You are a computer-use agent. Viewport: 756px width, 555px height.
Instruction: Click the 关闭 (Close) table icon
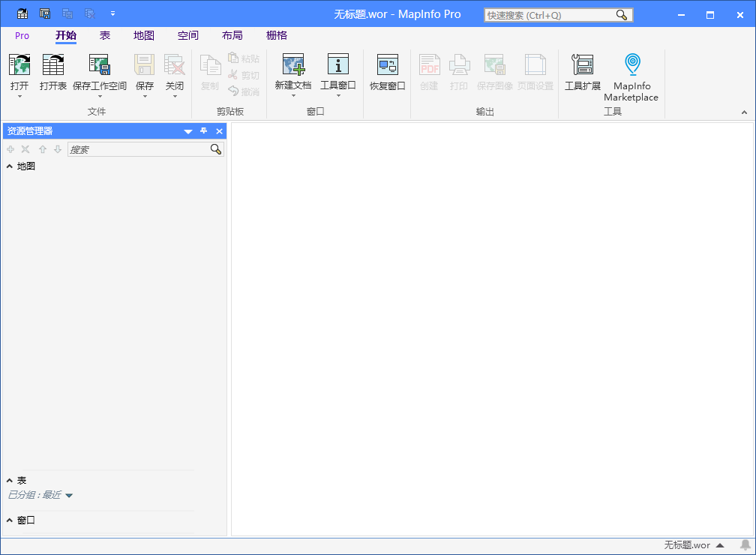pyautogui.click(x=175, y=64)
